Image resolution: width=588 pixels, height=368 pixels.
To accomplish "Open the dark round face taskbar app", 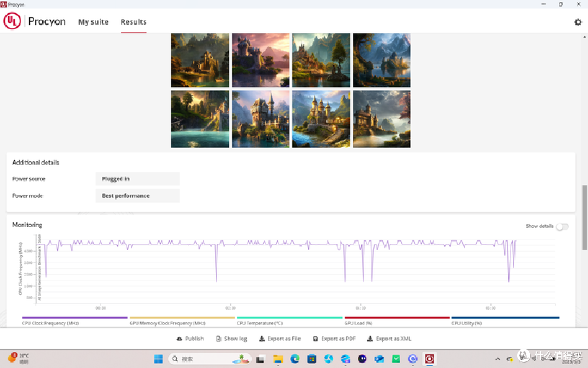I will click(362, 359).
